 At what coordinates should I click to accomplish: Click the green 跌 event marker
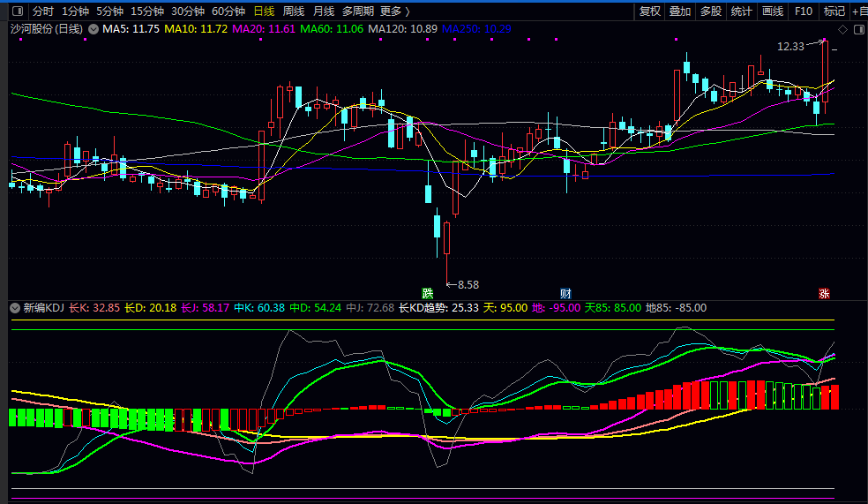[428, 292]
